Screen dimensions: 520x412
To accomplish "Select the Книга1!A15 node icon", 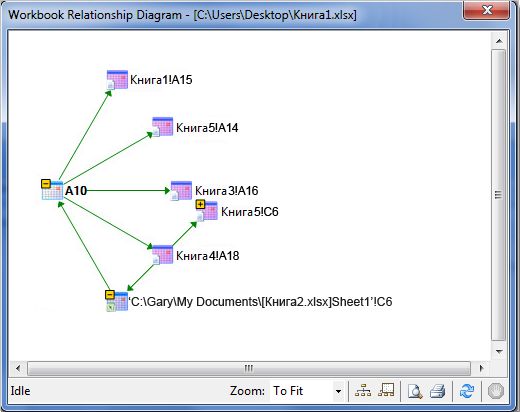I will (x=117, y=80).
